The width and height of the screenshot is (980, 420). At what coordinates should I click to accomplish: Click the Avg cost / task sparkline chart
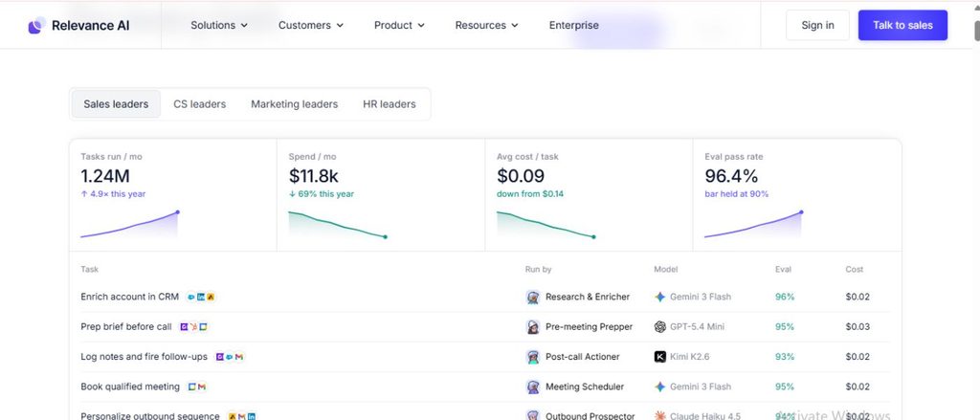pos(546,225)
